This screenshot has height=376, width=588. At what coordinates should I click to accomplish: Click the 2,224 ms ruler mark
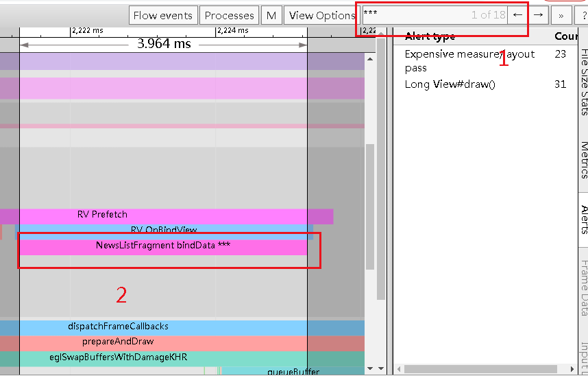point(232,31)
